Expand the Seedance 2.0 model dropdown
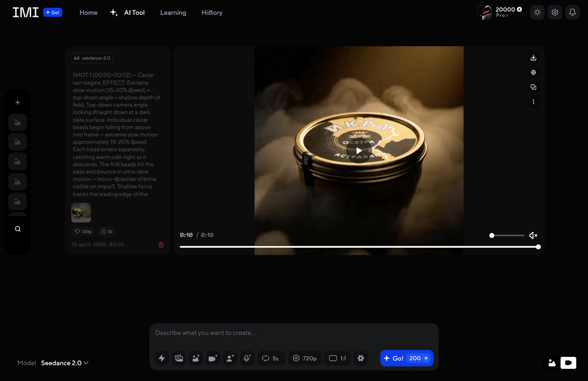 coord(65,363)
